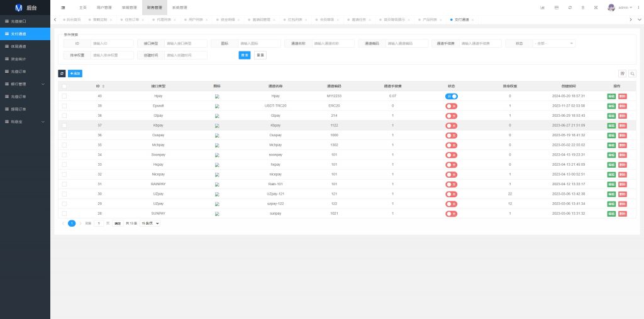
Task: Check the row checkbox for ID 28 SUNPAY
Action: pos(64,214)
